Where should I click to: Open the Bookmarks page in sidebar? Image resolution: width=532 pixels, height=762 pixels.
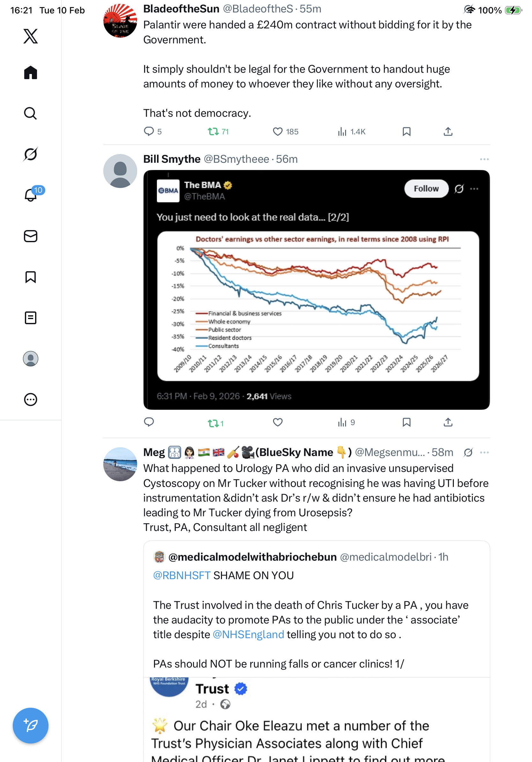(31, 277)
